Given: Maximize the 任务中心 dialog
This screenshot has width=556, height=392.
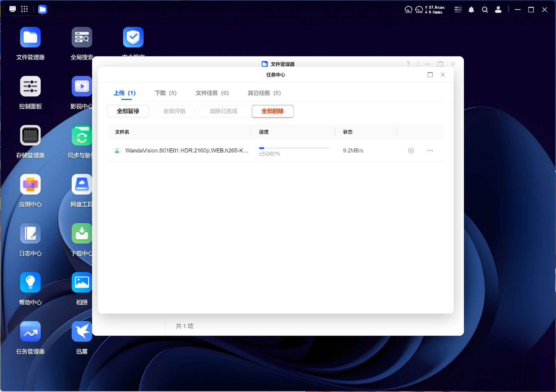Looking at the screenshot, I should (x=430, y=75).
